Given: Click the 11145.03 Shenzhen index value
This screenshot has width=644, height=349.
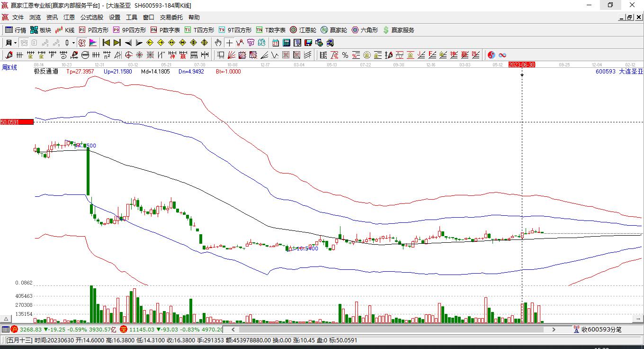Looking at the screenshot, I should pos(142,329).
